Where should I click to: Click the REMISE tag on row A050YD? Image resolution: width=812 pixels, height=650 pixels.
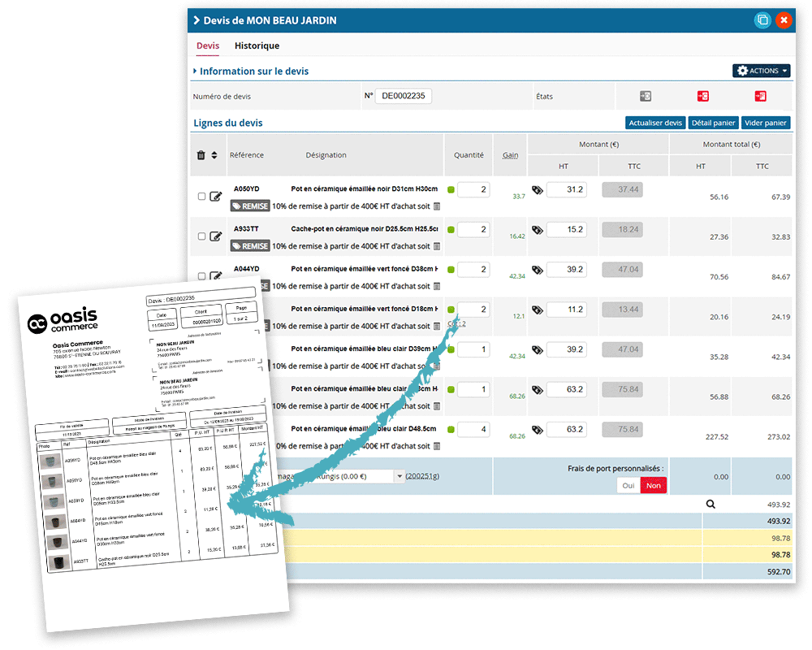pos(250,206)
